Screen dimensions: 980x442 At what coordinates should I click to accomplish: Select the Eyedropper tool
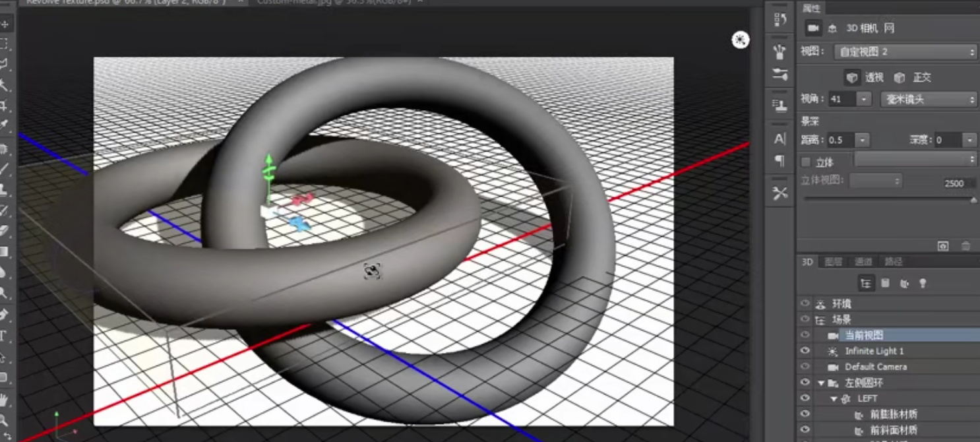point(4,125)
